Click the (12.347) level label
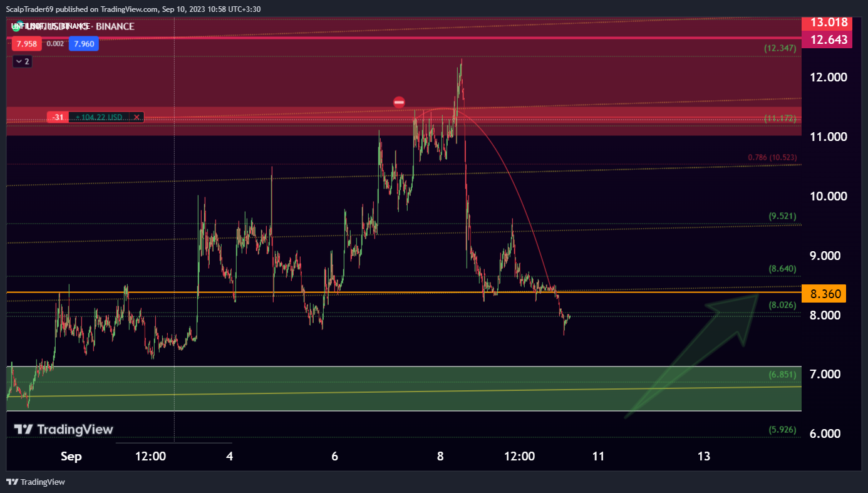868x493 pixels. [x=780, y=48]
